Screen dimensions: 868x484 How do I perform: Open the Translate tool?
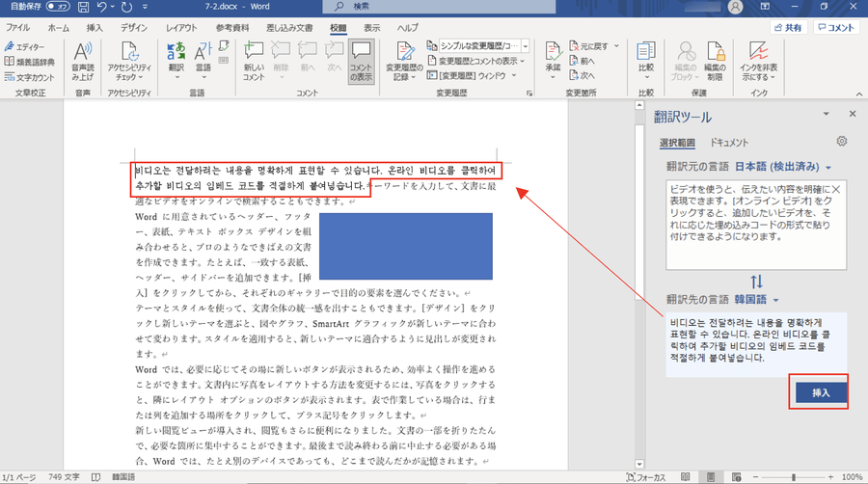coord(176,62)
